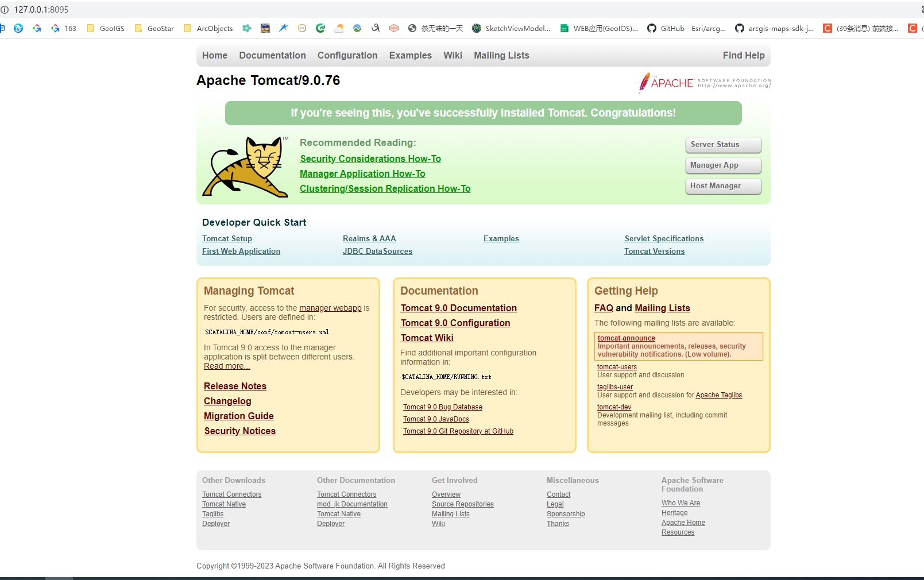This screenshot has height=580, width=924.
Task: Click Read more in Managing Tomcat
Action: [227, 366]
